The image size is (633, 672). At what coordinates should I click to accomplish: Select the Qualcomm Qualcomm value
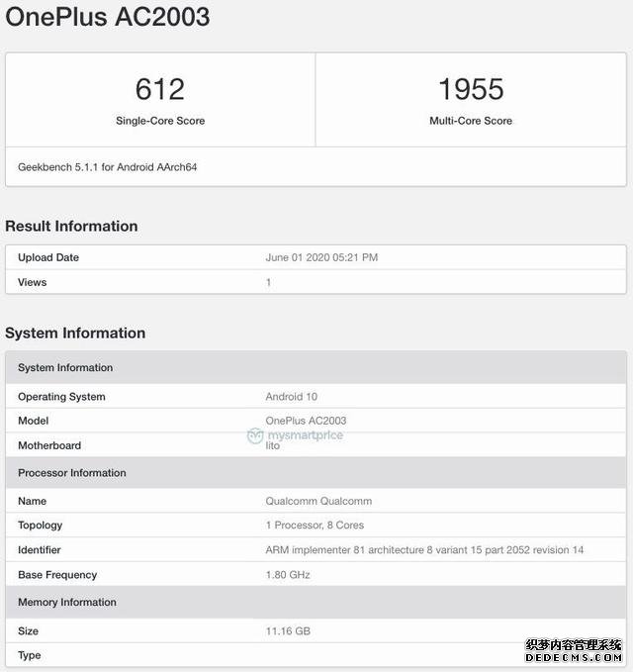(318, 501)
